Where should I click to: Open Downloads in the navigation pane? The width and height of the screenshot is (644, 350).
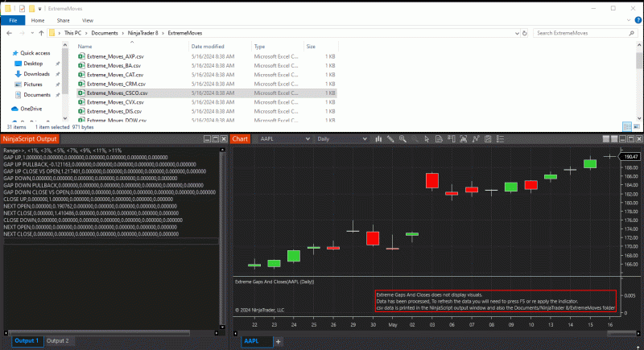click(36, 74)
